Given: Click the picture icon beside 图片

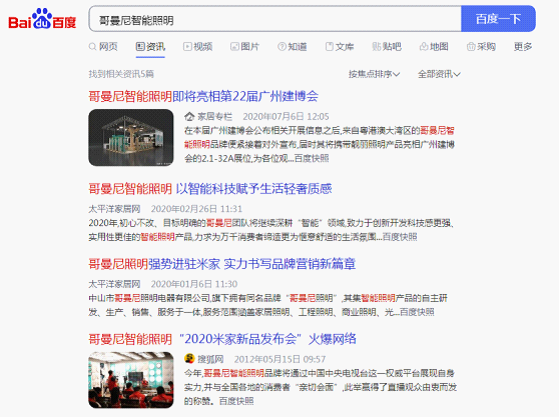Looking at the screenshot, I should 234,46.
